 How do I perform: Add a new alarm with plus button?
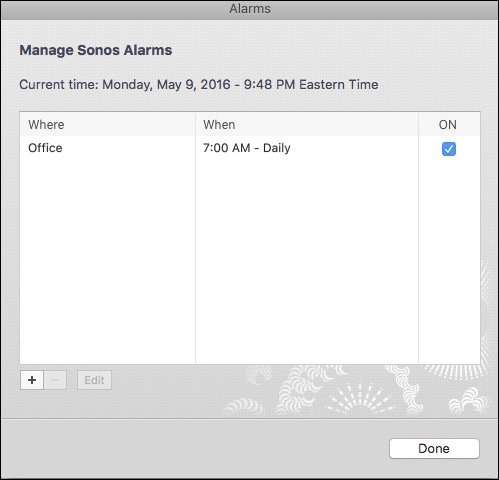coord(32,380)
